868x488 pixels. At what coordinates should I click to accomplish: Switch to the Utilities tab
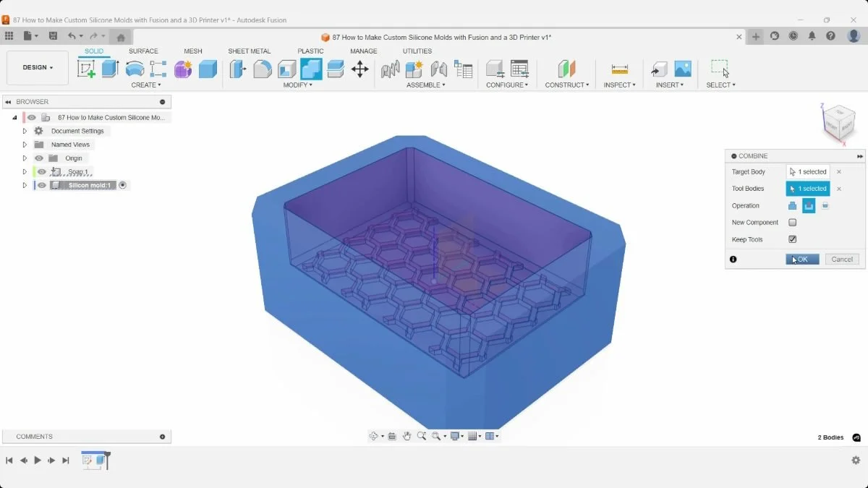coord(417,51)
